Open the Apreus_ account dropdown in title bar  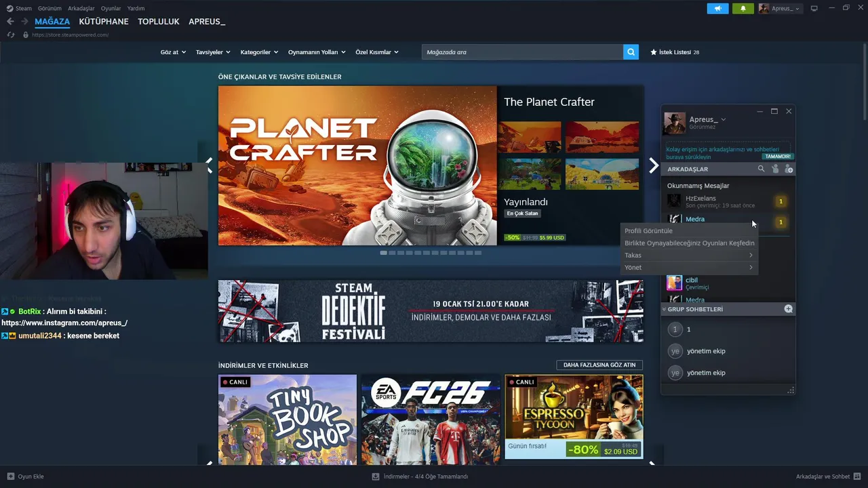click(780, 8)
